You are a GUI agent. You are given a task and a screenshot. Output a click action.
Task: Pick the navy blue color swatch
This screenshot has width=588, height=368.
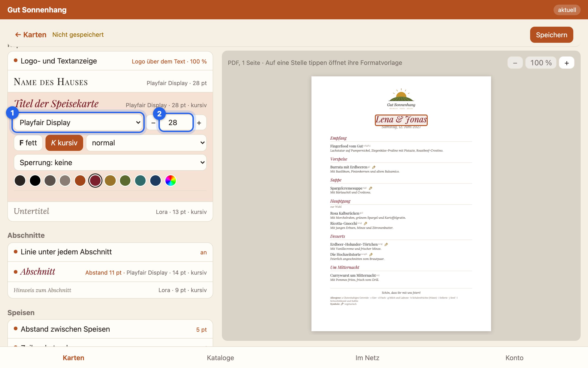coord(155,181)
